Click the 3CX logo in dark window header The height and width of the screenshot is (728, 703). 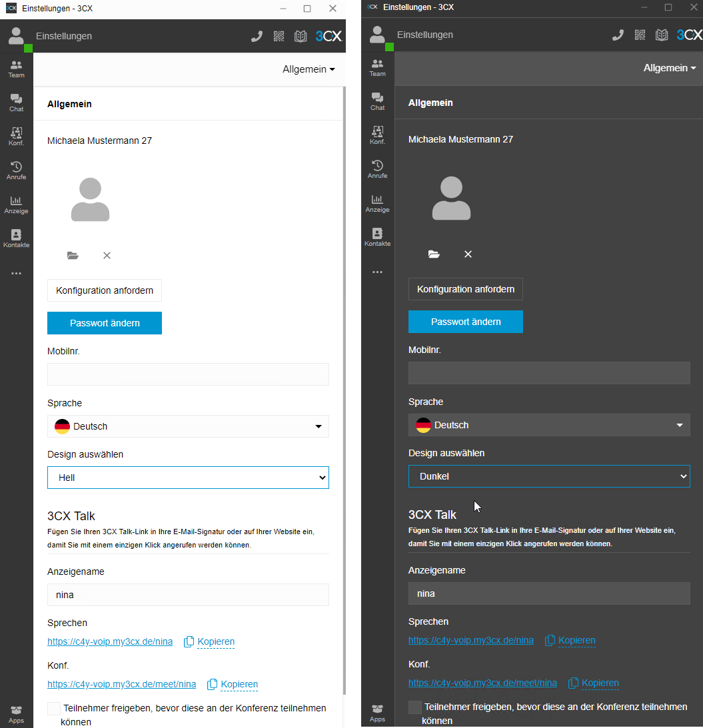point(690,35)
